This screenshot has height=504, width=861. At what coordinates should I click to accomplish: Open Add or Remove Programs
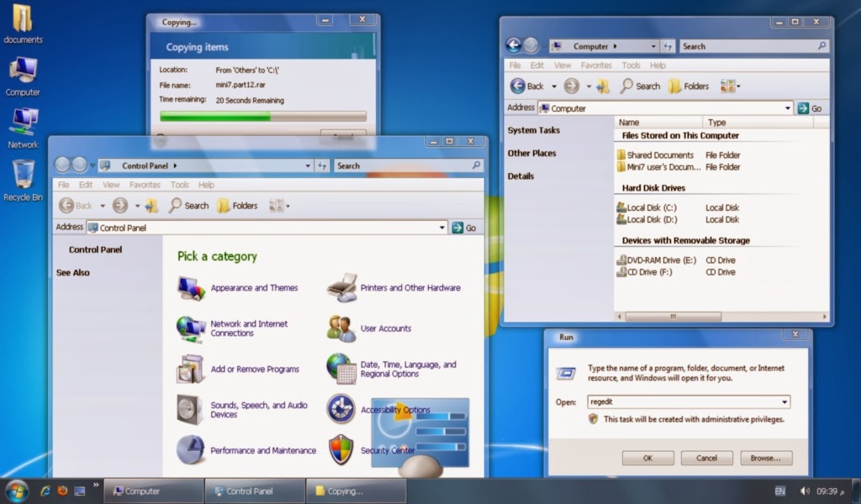(238, 369)
